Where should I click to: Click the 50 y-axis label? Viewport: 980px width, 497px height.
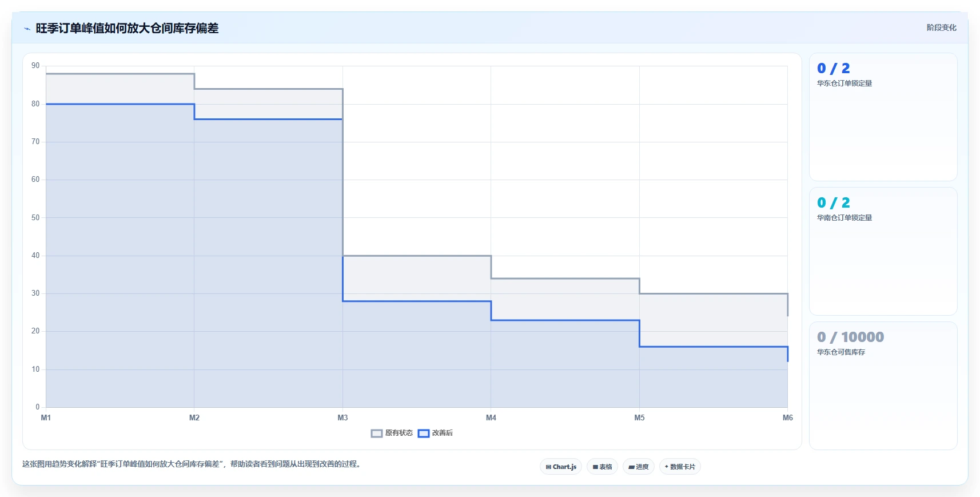coord(35,218)
